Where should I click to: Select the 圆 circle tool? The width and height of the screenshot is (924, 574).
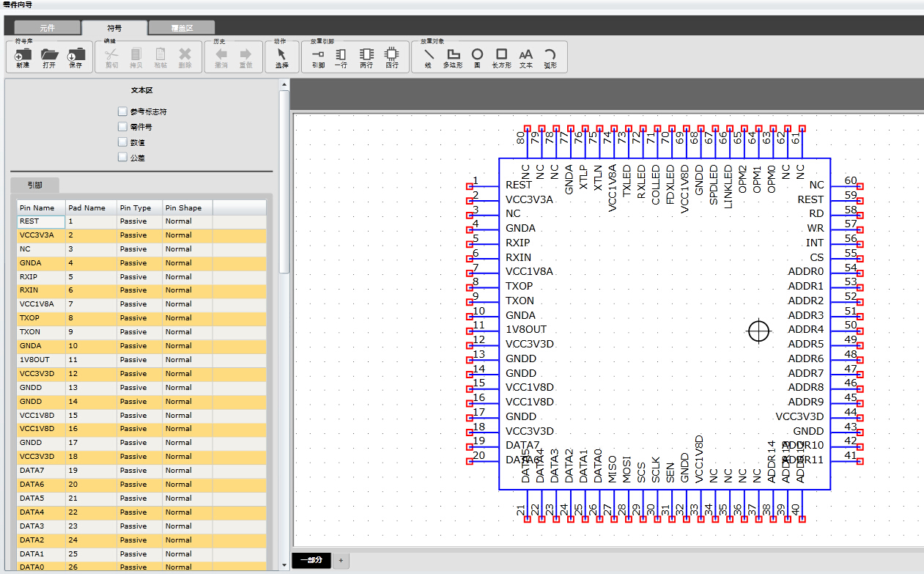[x=477, y=58]
